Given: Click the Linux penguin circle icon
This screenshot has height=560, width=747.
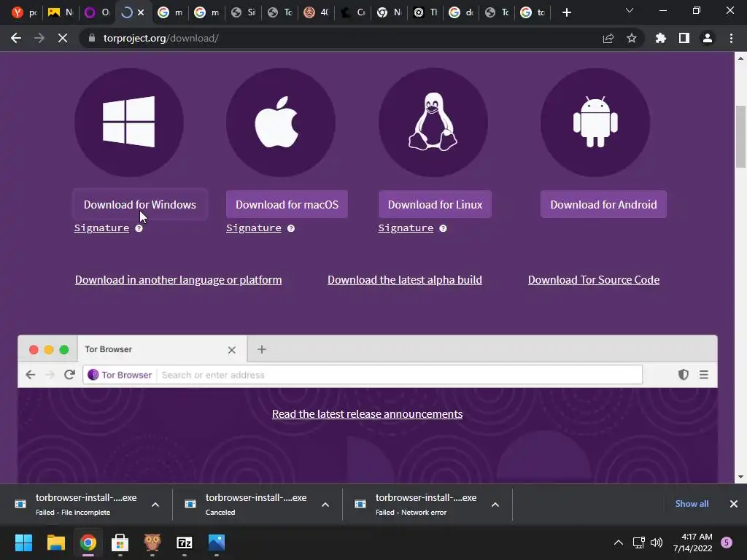Looking at the screenshot, I should (433, 122).
